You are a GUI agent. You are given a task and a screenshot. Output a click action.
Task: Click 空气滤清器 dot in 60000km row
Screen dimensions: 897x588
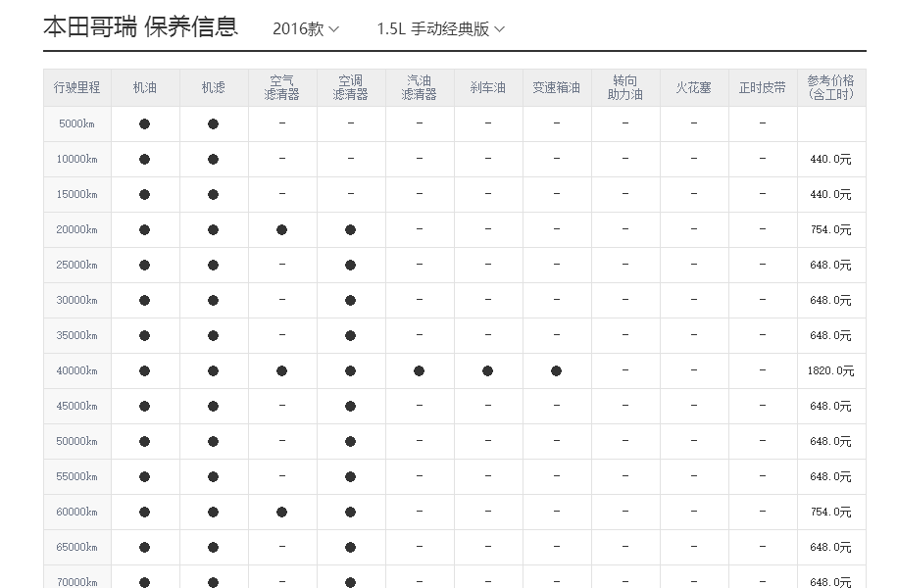click(282, 513)
